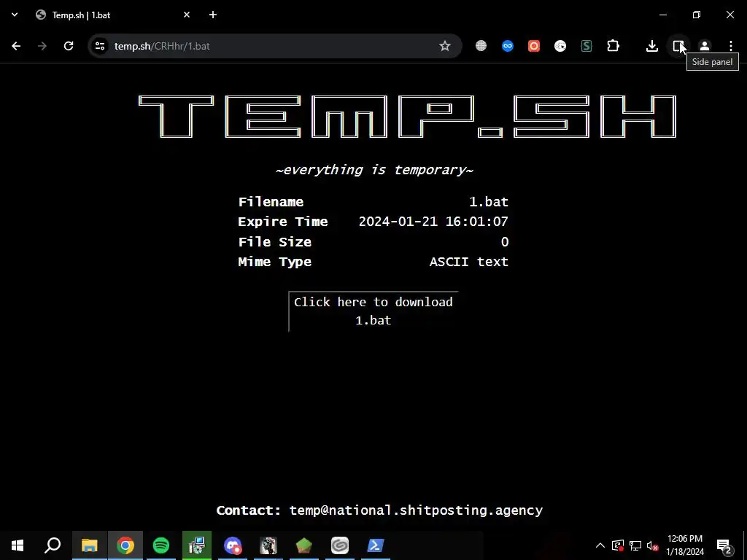Show hidden system tray icons

[600, 545]
